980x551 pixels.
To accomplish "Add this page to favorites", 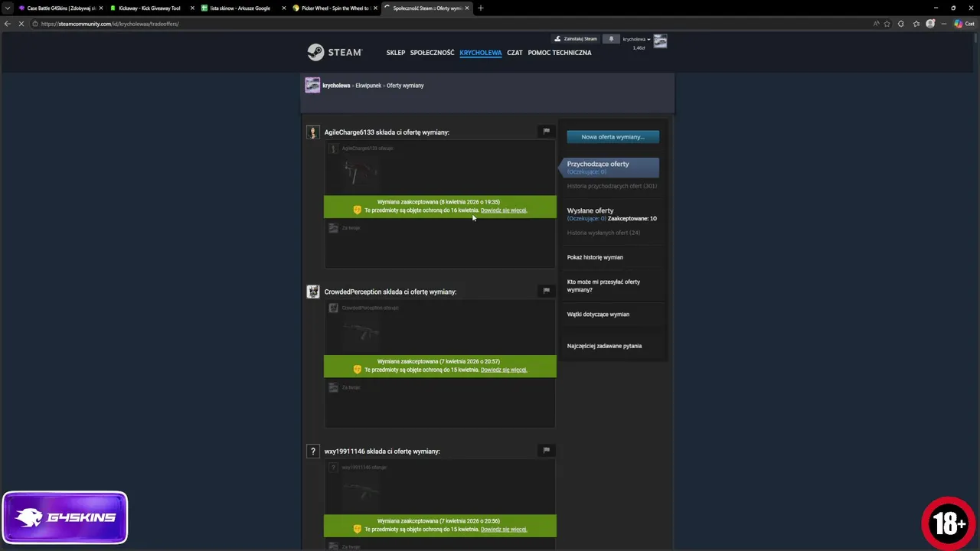I will coord(887,24).
